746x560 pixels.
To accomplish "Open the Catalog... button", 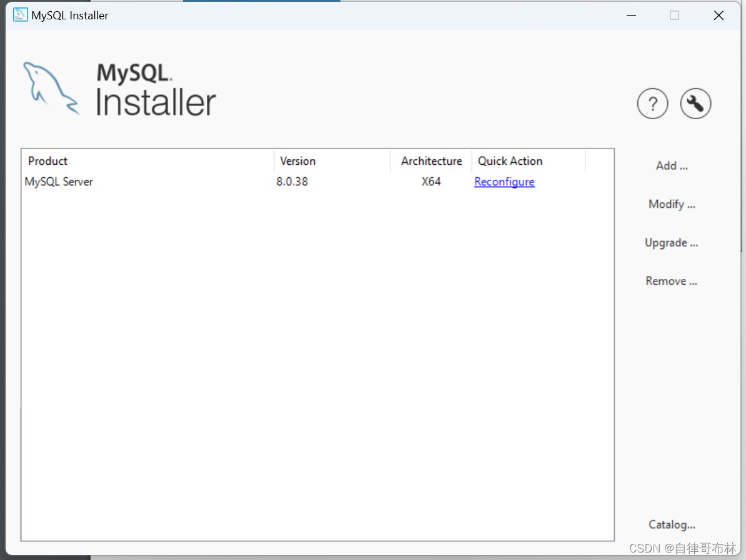I will pyautogui.click(x=671, y=524).
